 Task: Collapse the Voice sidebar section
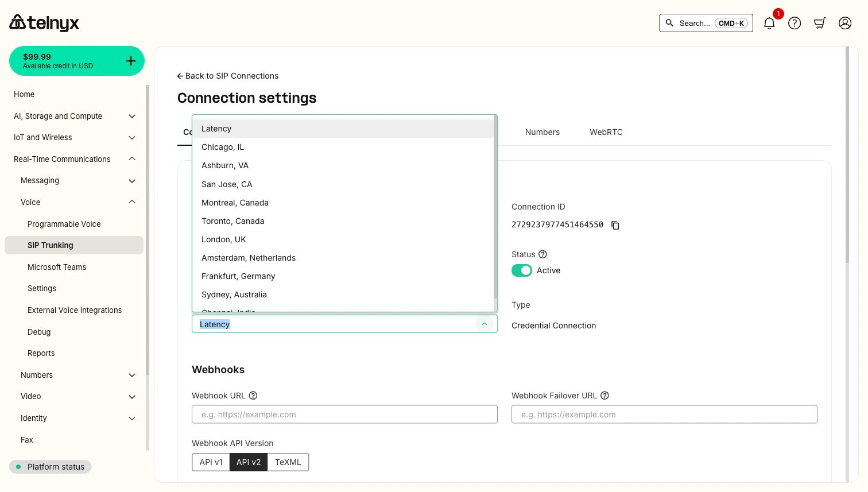pyautogui.click(x=131, y=202)
